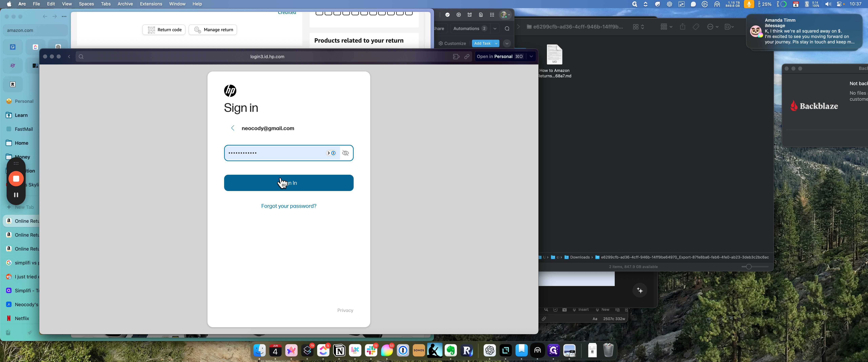
Task: Go back using Little Arc back arrow
Action: click(x=69, y=57)
